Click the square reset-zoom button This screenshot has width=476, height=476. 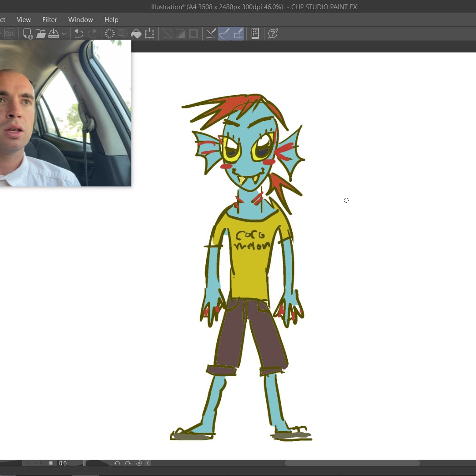pos(51,463)
